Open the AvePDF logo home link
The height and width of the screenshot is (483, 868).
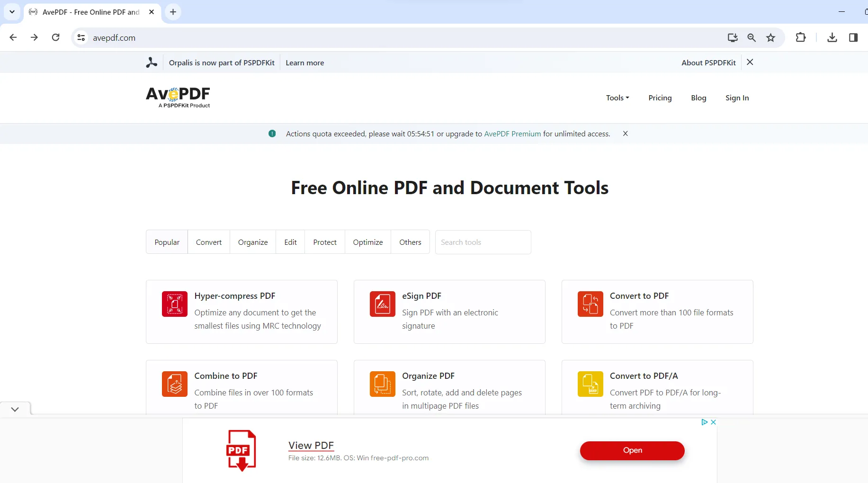coord(178,97)
